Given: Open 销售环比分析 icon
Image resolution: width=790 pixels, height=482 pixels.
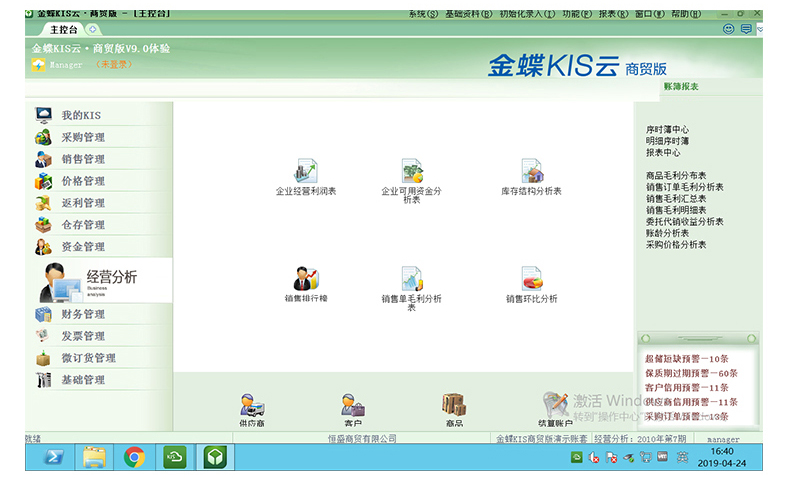Looking at the screenshot, I should click(532, 279).
